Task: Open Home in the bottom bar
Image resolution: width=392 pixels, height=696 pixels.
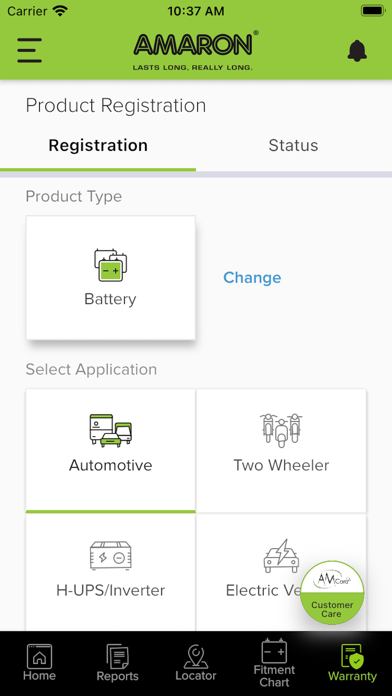Action: [x=39, y=663]
